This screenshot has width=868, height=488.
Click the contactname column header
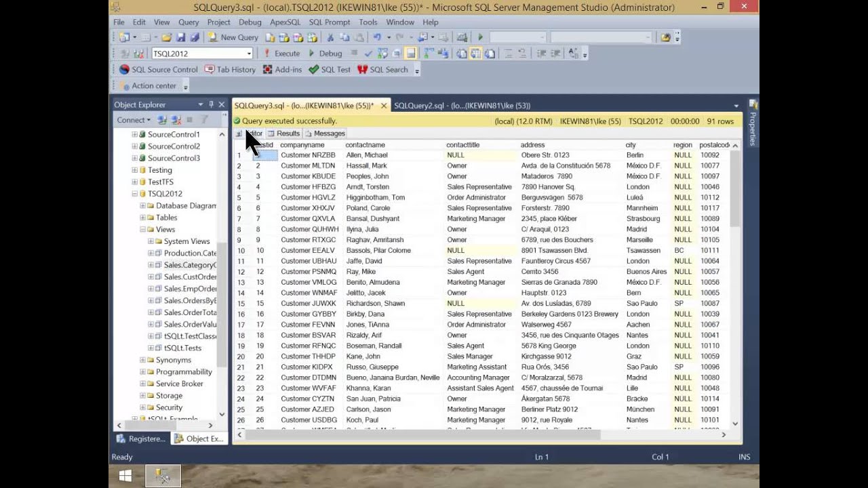point(365,144)
